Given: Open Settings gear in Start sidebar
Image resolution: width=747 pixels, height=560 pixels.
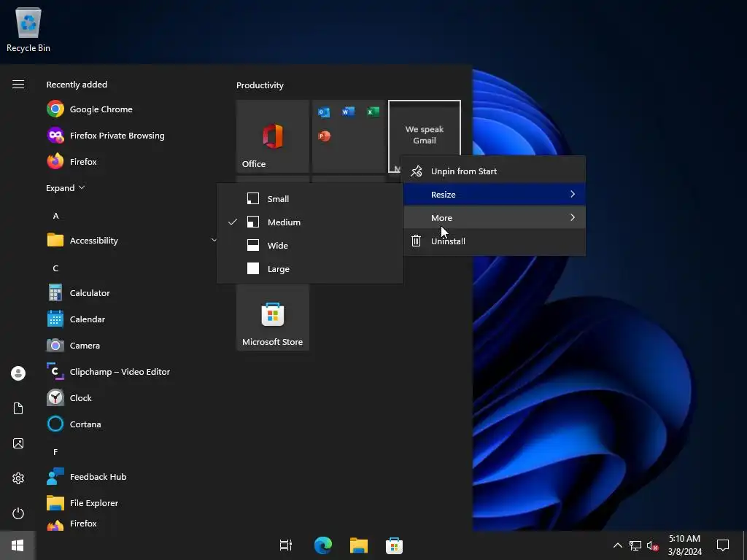Looking at the screenshot, I should [x=18, y=478].
